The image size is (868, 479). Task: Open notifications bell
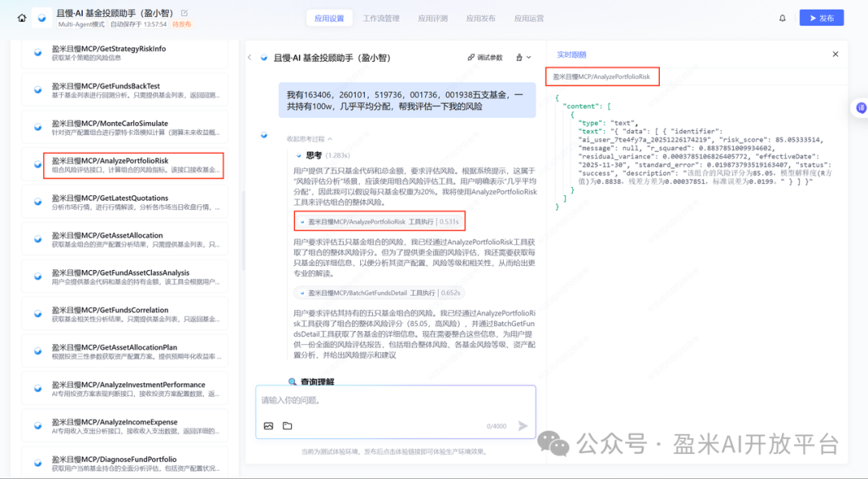click(782, 18)
